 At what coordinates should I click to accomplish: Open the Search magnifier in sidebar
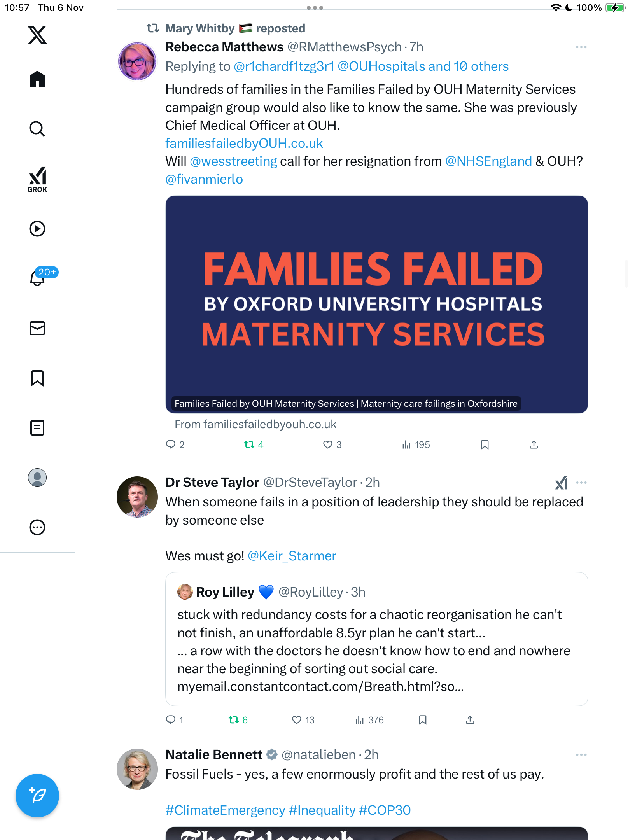[37, 129]
